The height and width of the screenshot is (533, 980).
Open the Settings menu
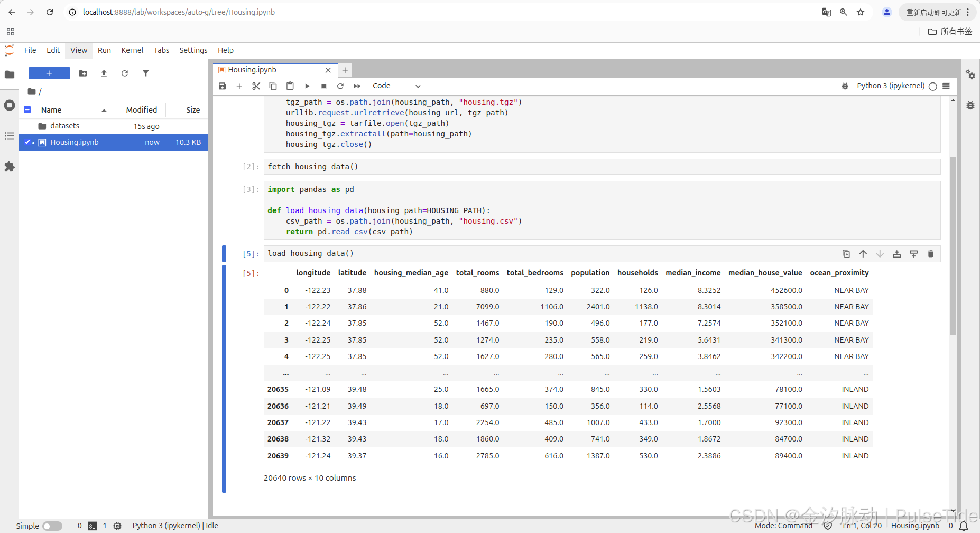pyautogui.click(x=193, y=50)
